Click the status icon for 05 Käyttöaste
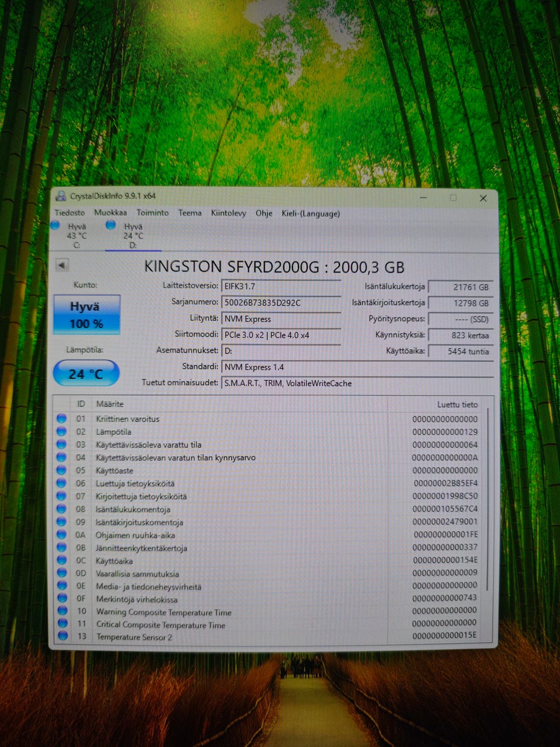This screenshot has width=560, height=747. (x=62, y=470)
